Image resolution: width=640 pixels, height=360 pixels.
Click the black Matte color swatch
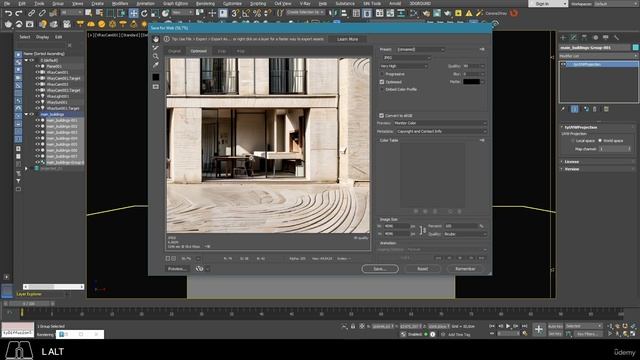point(471,82)
